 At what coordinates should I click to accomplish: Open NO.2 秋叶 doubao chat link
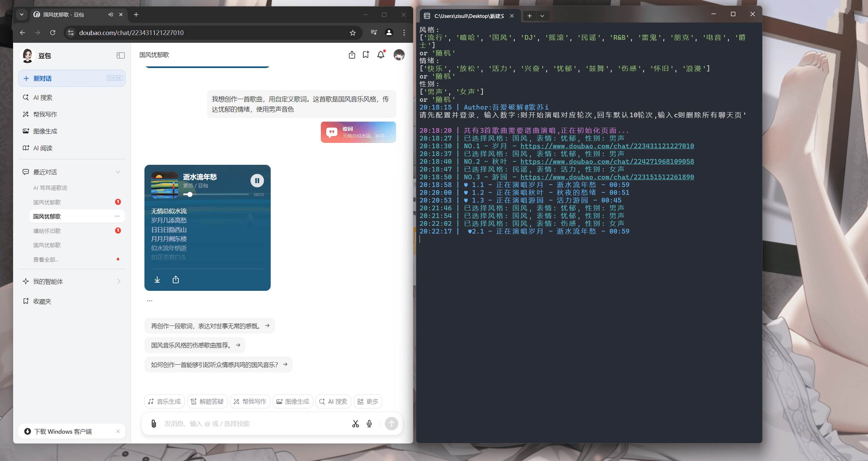pyautogui.click(x=607, y=161)
